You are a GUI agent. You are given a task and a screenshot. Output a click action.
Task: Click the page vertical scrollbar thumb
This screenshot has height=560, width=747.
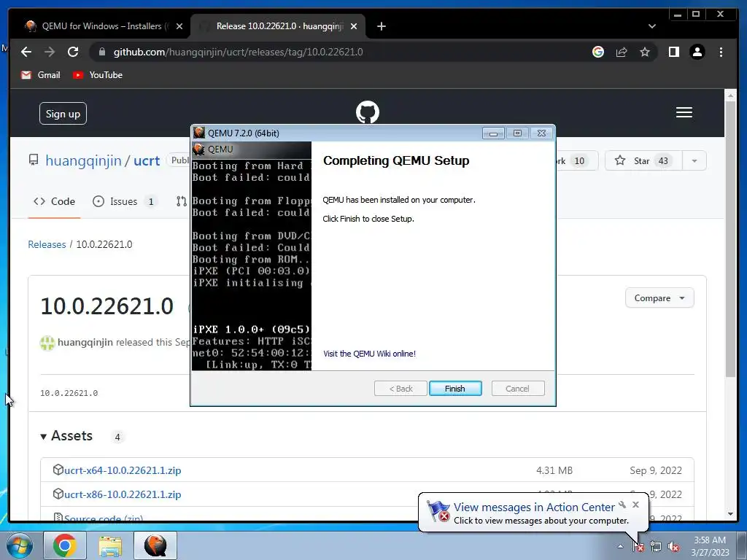(x=730, y=239)
